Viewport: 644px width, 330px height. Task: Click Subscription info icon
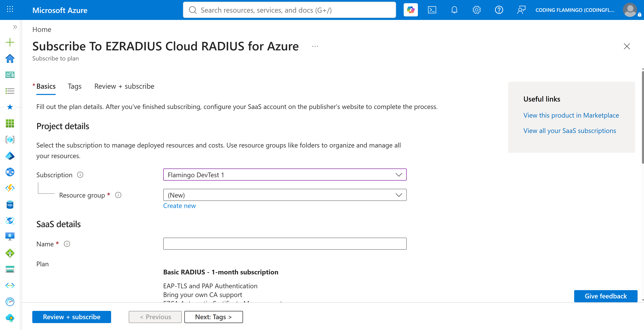pos(80,175)
